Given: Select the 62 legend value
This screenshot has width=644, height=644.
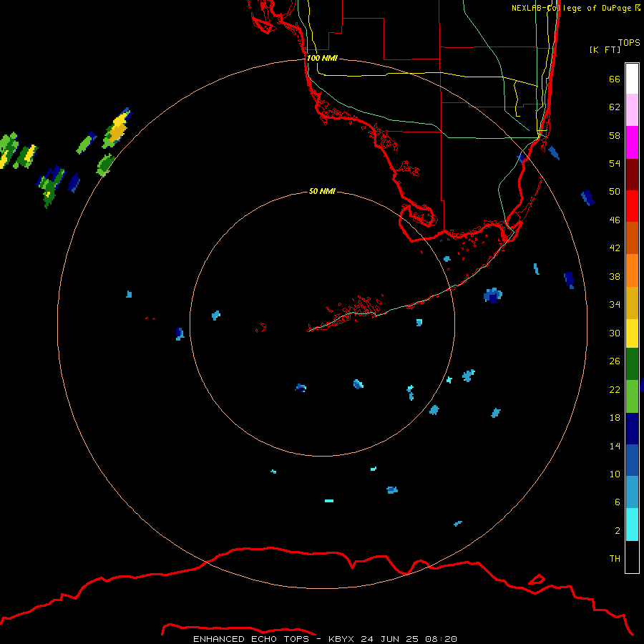Looking at the screenshot, I should [x=615, y=107].
